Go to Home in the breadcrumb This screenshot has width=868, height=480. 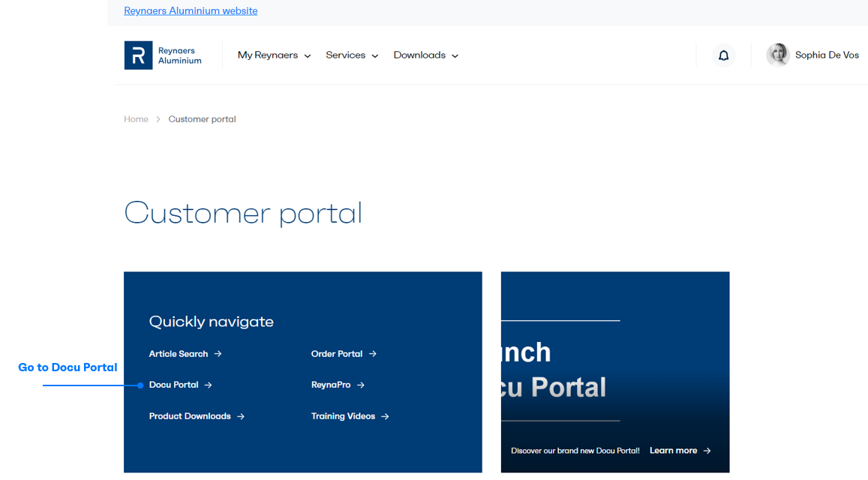(137, 119)
